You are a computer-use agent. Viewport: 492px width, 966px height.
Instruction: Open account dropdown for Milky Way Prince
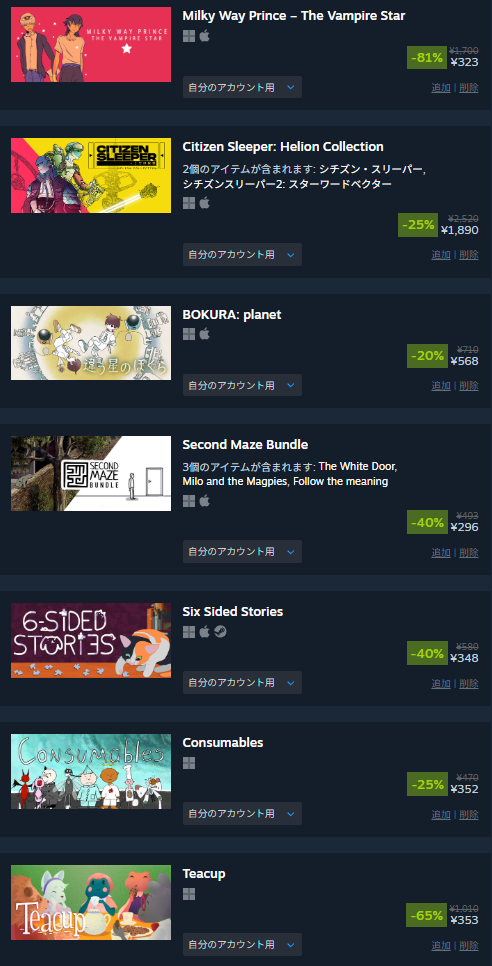coord(242,87)
